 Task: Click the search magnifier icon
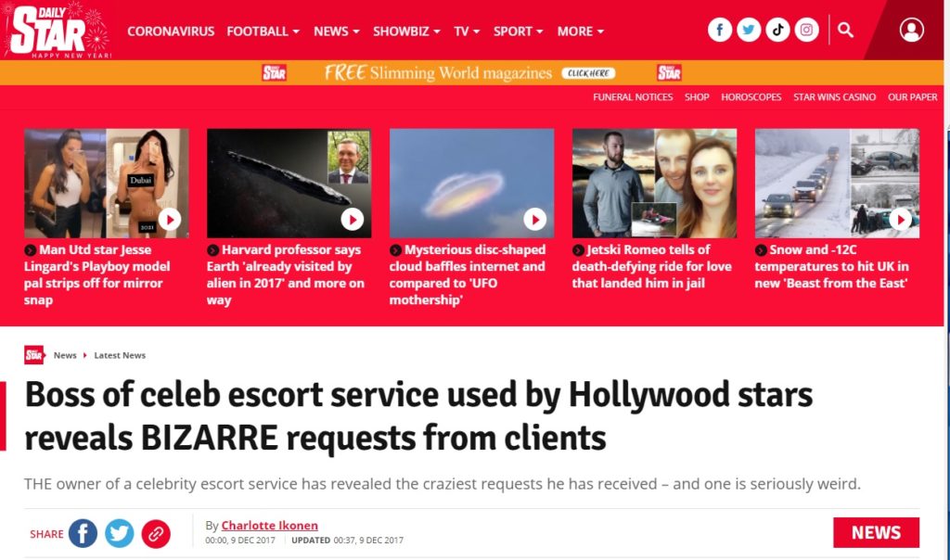845,30
